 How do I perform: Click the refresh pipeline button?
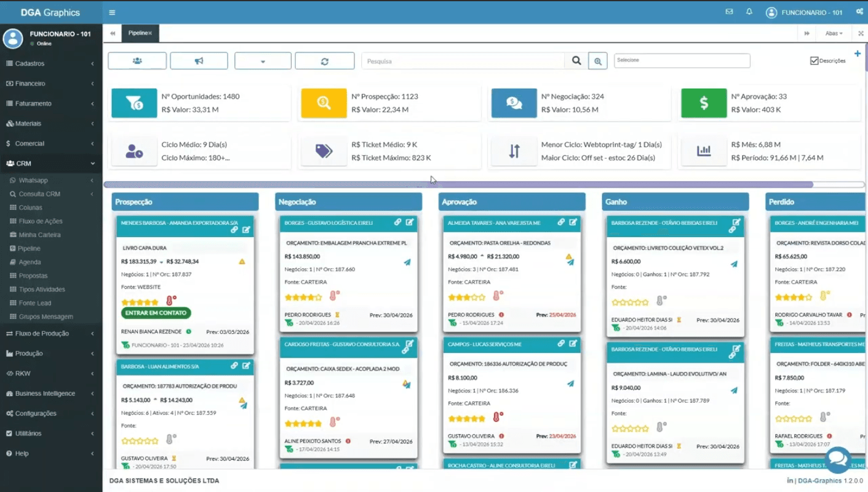pos(324,61)
